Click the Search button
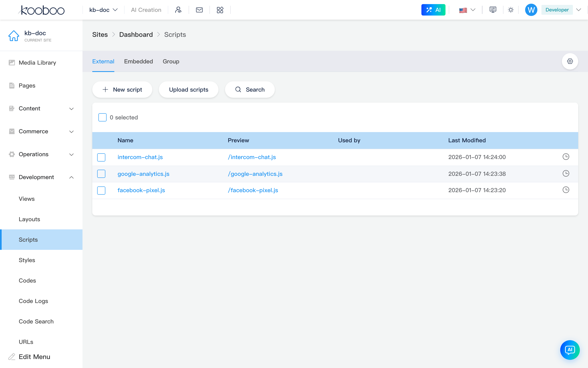 coord(250,90)
